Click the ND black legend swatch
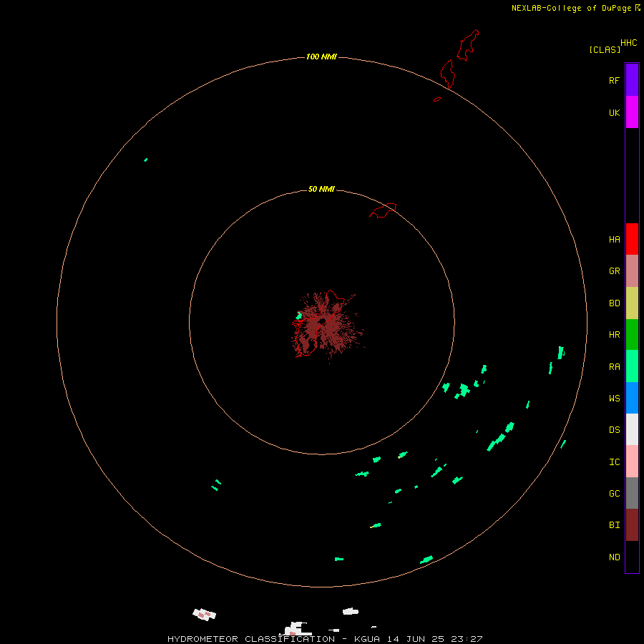Screen dimensions: 644x644 (x=632, y=557)
